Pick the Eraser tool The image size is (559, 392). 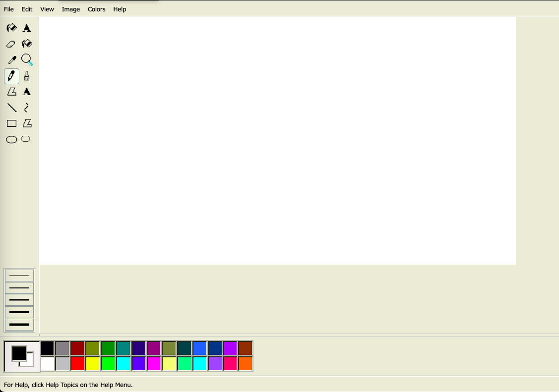click(x=11, y=44)
